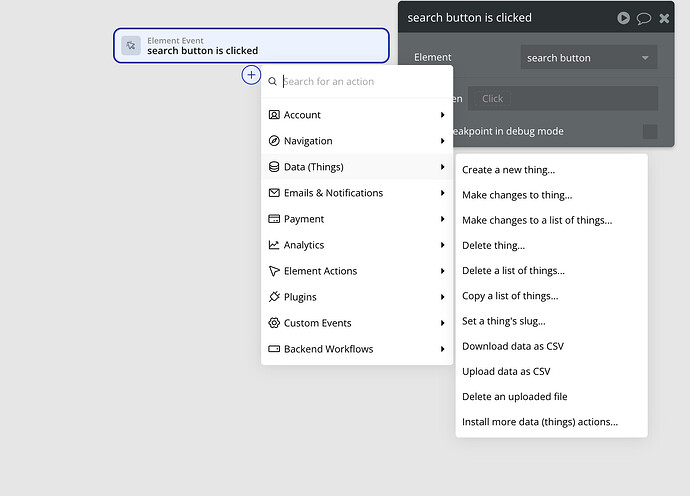Open the Plugins menu label
The width and height of the screenshot is (690, 496).
[300, 297]
